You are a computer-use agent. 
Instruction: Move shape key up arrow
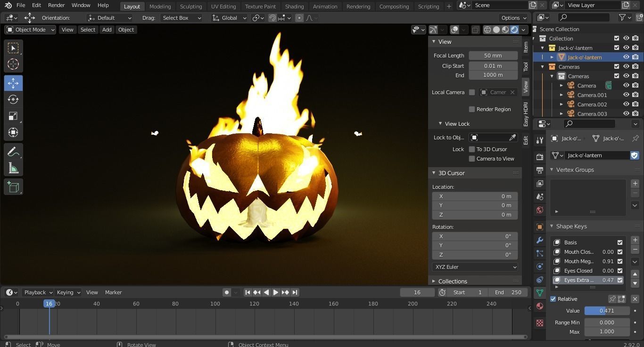click(x=635, y=274)
